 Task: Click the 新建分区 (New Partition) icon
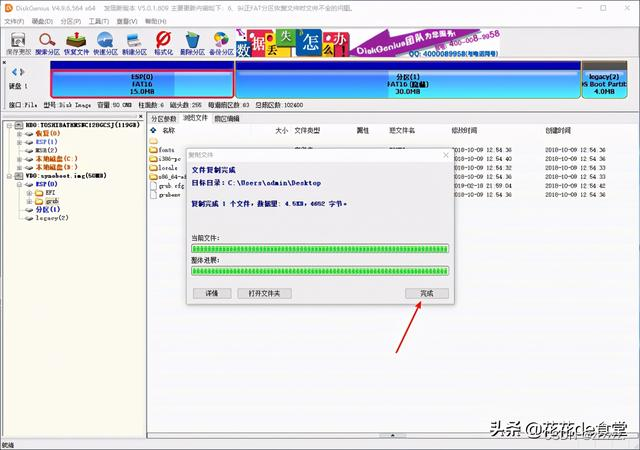click(134, 42)
